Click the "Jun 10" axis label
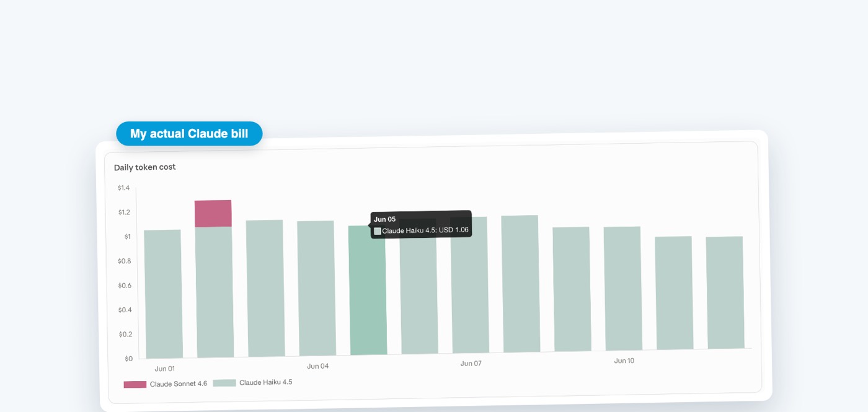 pyautogui.click(x=624, y=361)
